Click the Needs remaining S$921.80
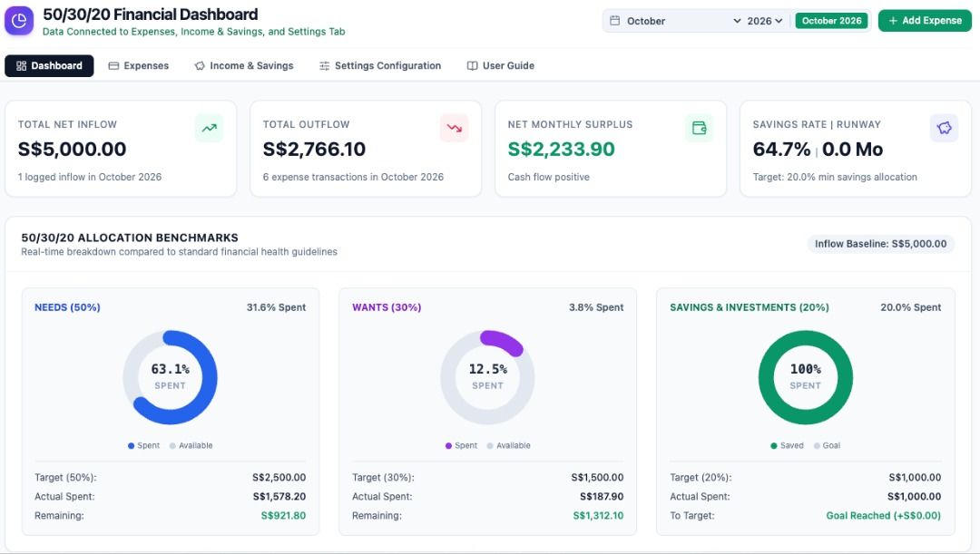Viewport: 980px width, 554px height. click(x=283, y=515)
